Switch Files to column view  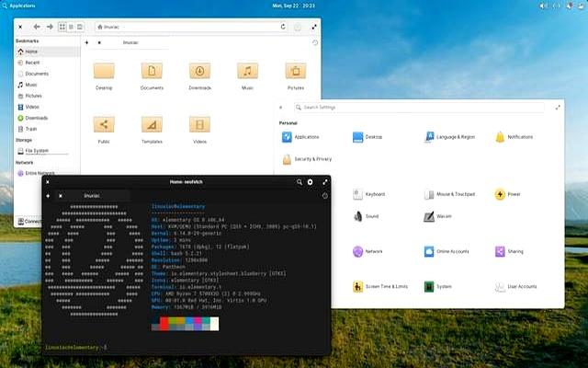point(81,27)
